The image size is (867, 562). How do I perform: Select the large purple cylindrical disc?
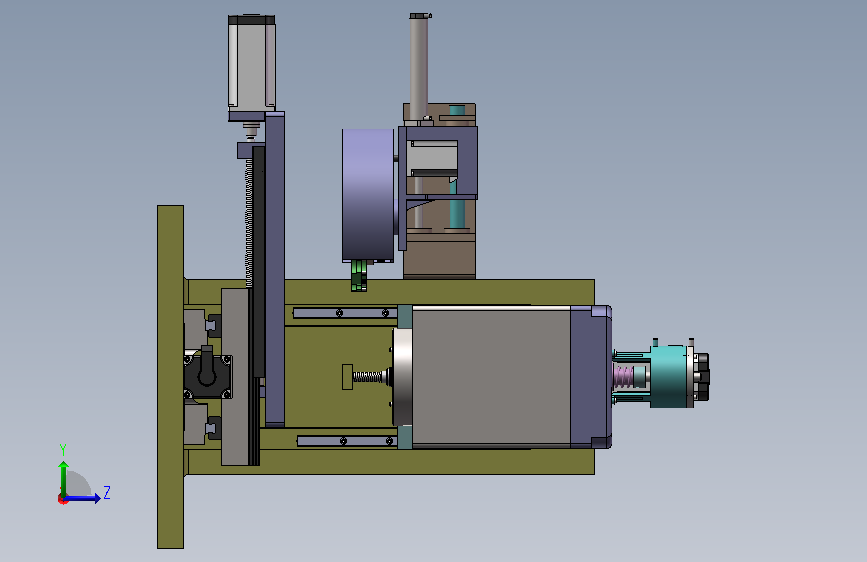click(x=368, y=195)
